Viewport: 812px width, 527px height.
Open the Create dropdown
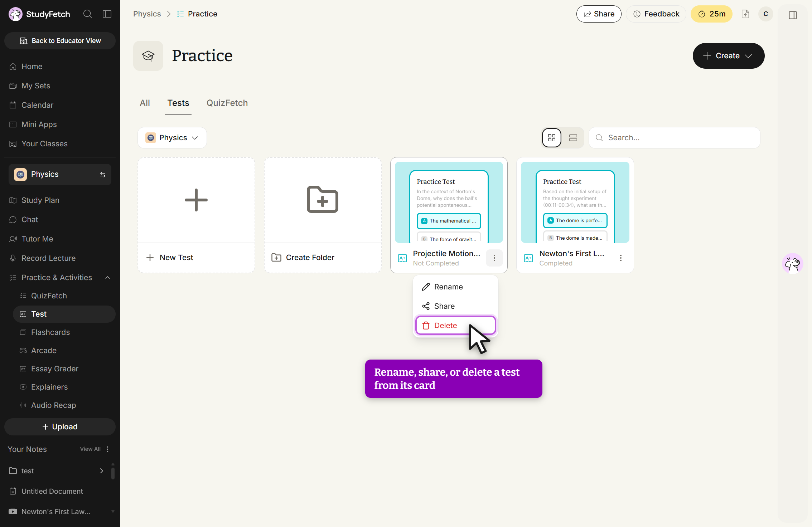(729, 56)
